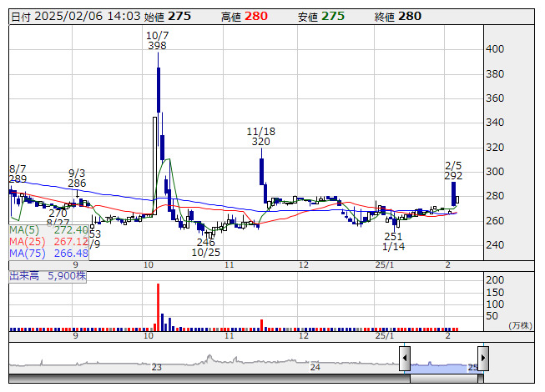
Task: Select the MA(25) legend entry
Action: pos(48,241)
